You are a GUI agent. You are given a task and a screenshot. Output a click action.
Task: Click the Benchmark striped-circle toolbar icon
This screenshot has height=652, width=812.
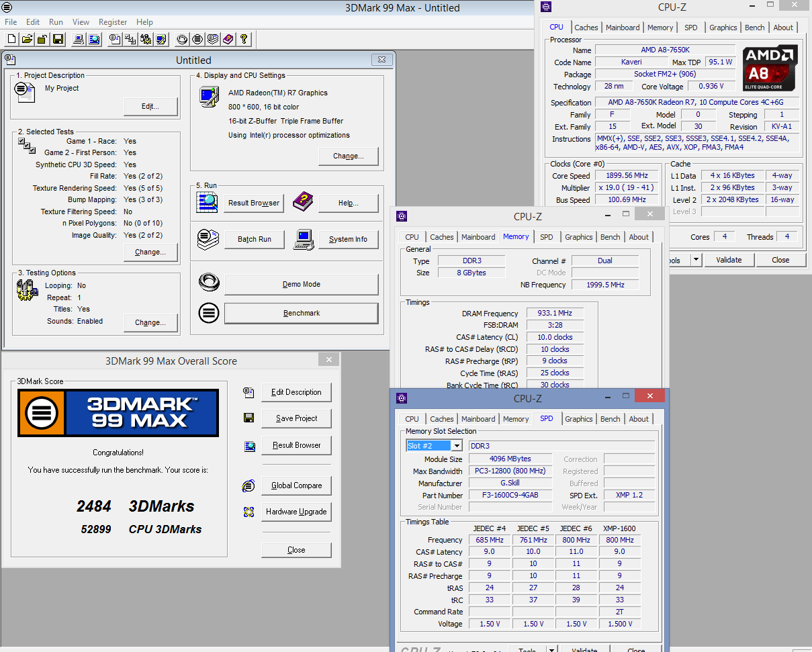pos(197,39)
